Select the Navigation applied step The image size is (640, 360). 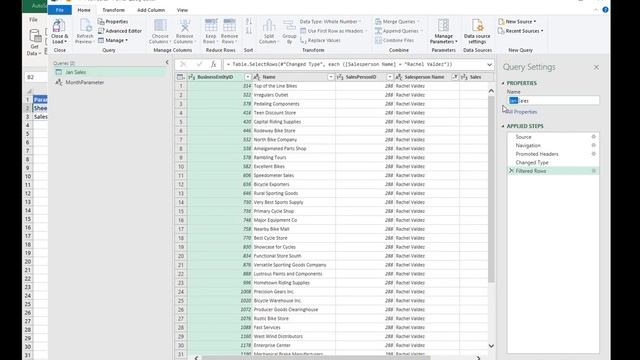pyautogui.click(x=553, y=145)
